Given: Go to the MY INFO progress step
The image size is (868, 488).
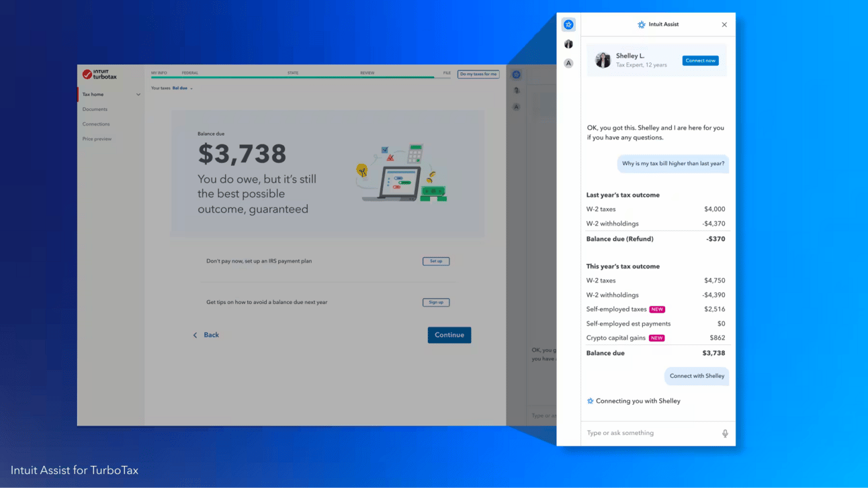Looking at the screenshot, I should pos(159,72).
